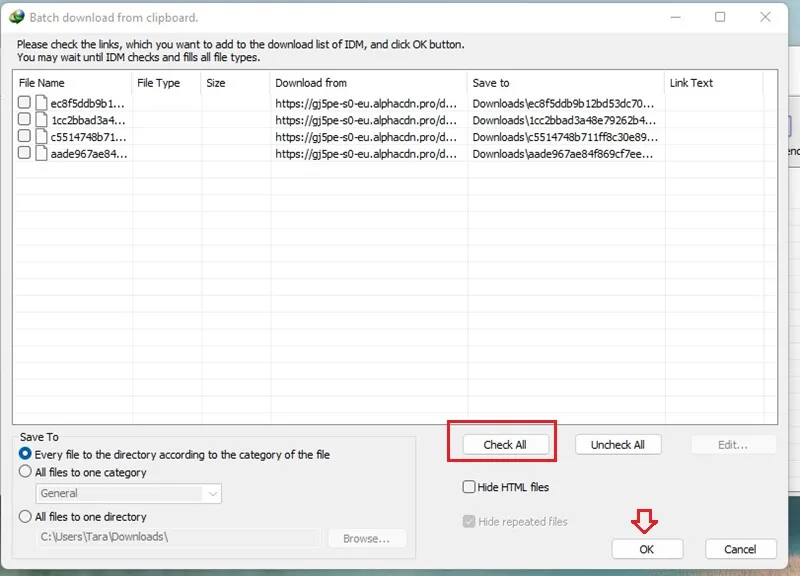Click file icon beside 1cc2bbad3a4 entry
This screenshot has width=800, height=576.
pyautogui.click(x=41, y=120)
